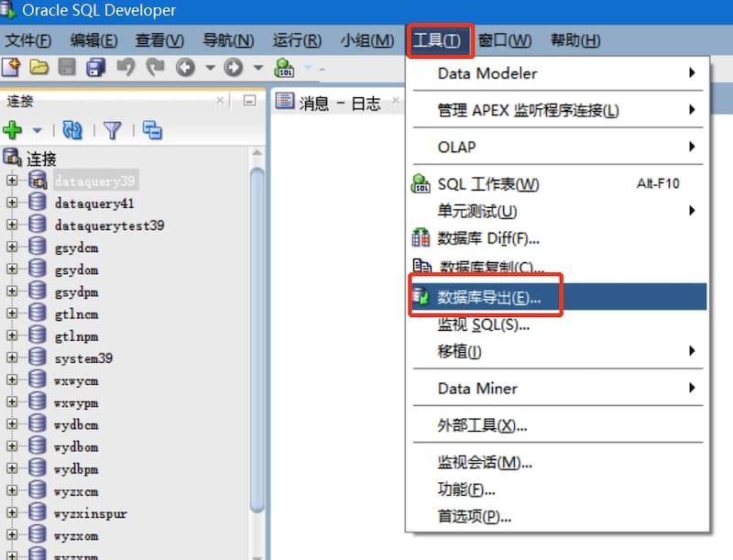Click the connections tree scrollbar thumb
Screen dimensions: 733x560
pyautogui.click(x=257, y=340)
